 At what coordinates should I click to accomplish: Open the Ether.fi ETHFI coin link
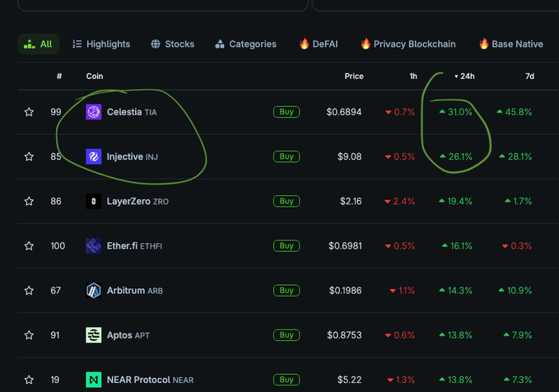tap(134, 245)
